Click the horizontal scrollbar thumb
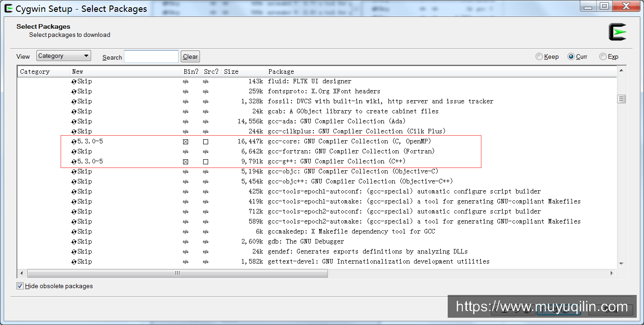644x325 pixels. pyautogui.click(x=178, y=273)
